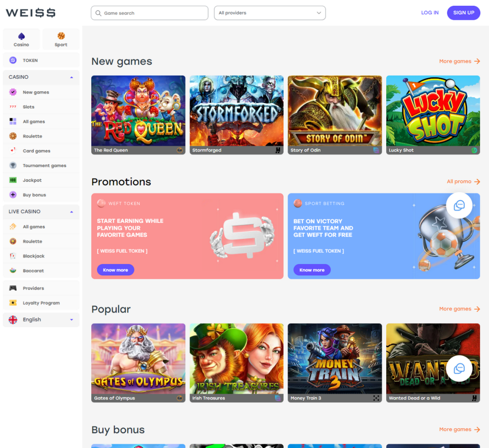This screenshot has height=448, width=489.
Task: Click arrow beside Popular More games
Action: pyautogui.click(x=477, y=309)
